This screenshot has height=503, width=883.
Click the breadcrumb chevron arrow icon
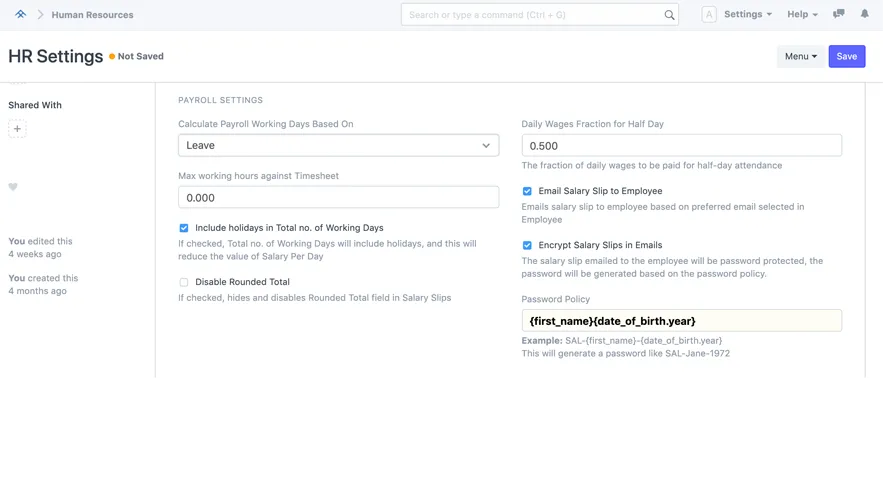click(x=40, y=15)
